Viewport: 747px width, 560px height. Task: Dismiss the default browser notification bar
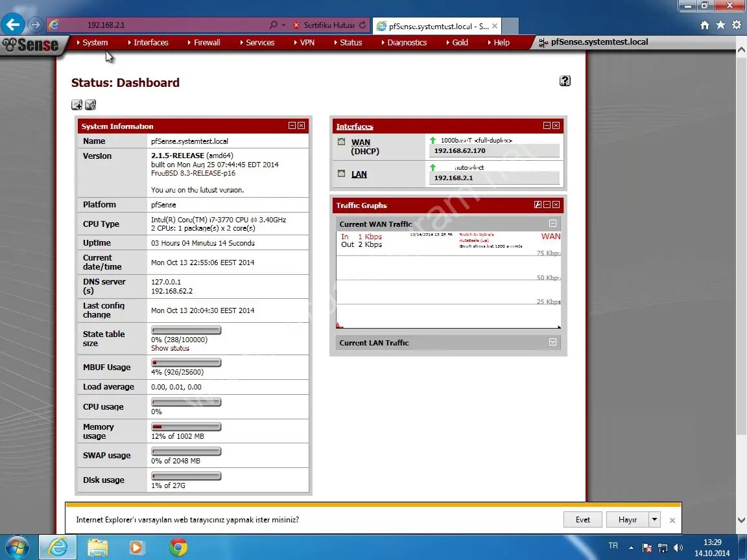[x=672, y=520]
